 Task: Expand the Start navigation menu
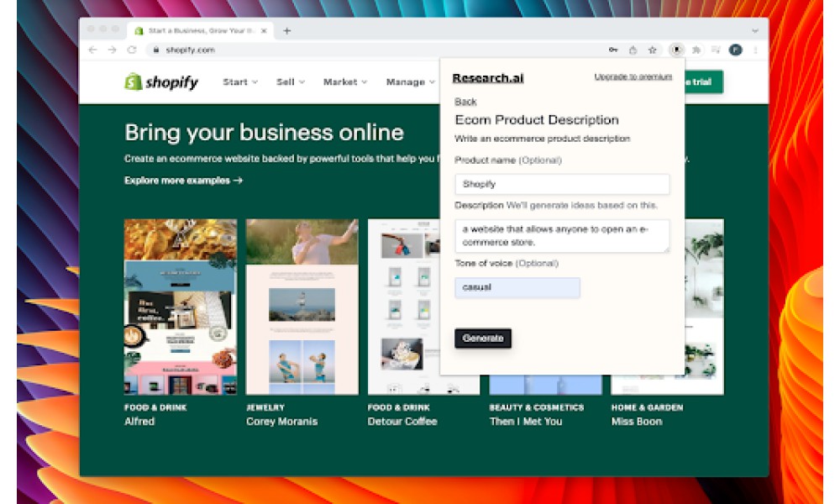(240, 82)
